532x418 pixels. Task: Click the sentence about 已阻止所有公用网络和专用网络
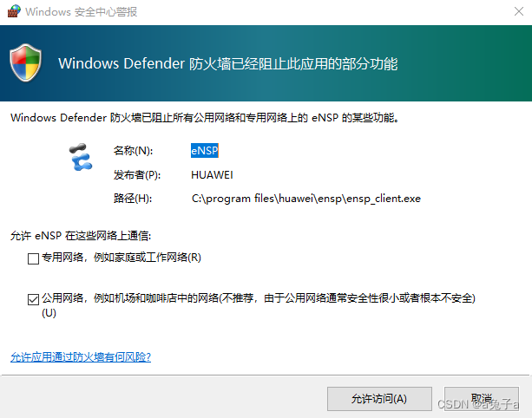pos(205,118)
